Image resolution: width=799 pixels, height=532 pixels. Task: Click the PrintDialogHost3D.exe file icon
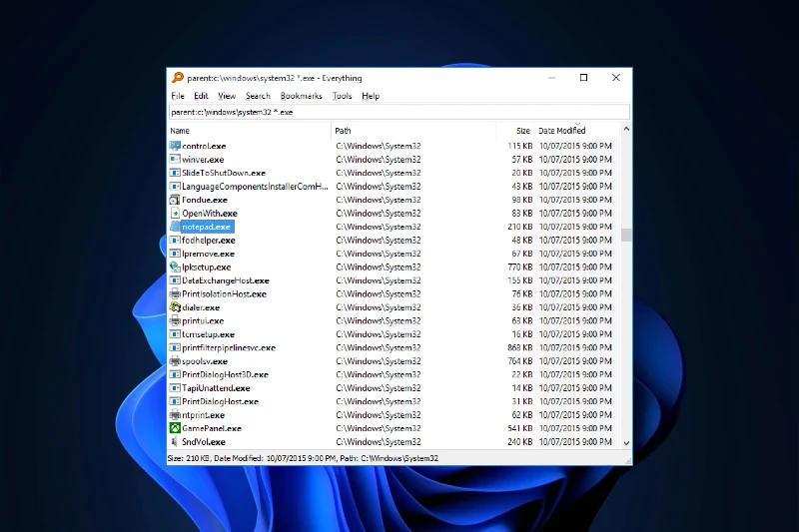(x=175, y=374)
